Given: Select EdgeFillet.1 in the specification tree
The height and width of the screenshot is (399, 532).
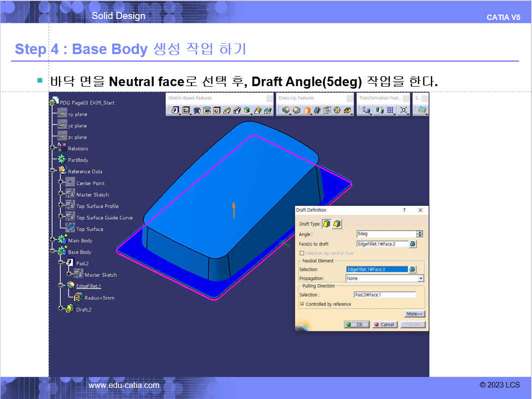Looking at the screenshot, I should point(89,286).
